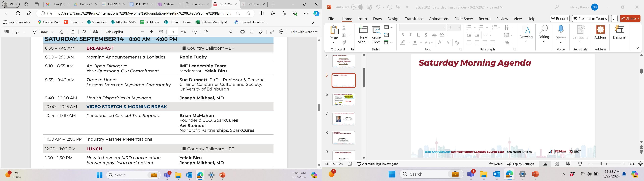Open Reuse Slides from the ribbon

pyautogui.click(x=376, y=30)
